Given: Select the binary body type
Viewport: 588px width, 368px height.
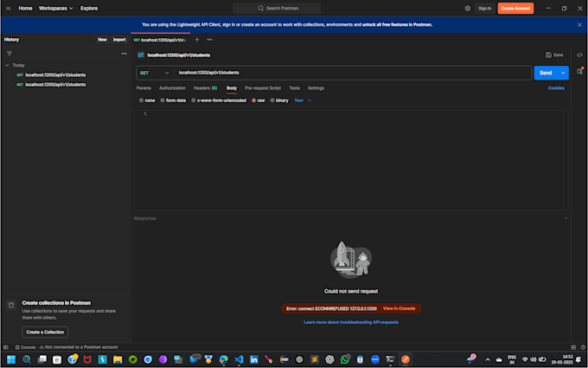Looking at the screenshot, I should click(x=279, y=100).
